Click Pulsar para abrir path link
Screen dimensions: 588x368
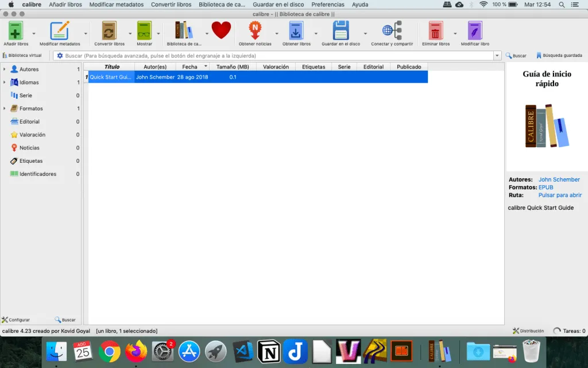pos(560,195)
